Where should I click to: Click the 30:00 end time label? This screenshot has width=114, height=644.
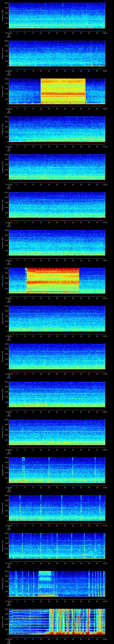click(x=105, y=109)
